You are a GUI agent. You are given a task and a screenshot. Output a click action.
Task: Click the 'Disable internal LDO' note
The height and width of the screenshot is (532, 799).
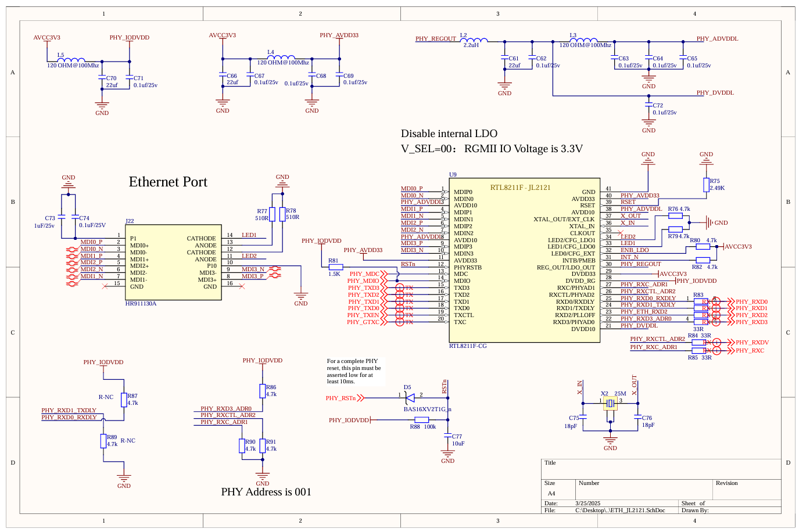click(449, 134)
